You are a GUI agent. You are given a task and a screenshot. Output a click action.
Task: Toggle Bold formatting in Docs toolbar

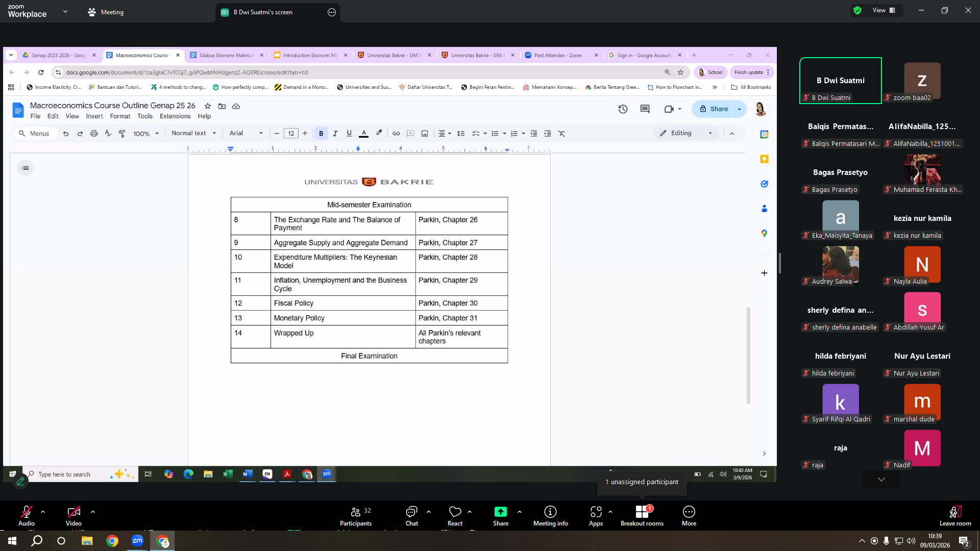tap(321, 133)
